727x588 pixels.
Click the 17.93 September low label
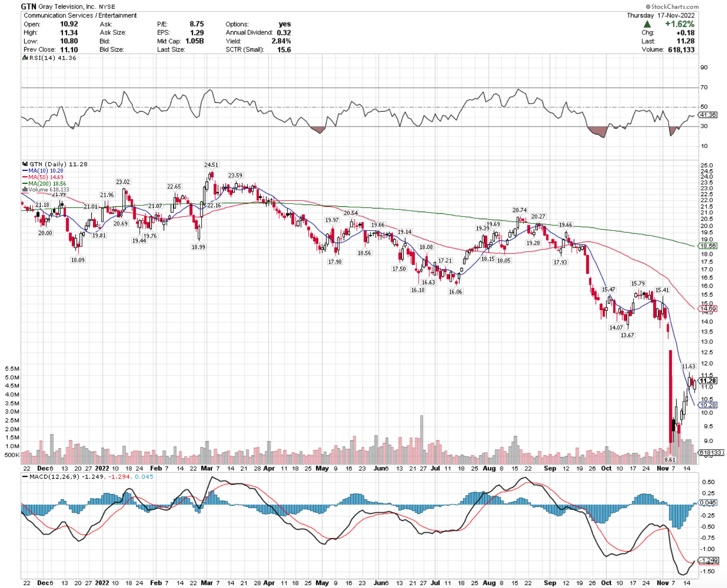point(560,262)
